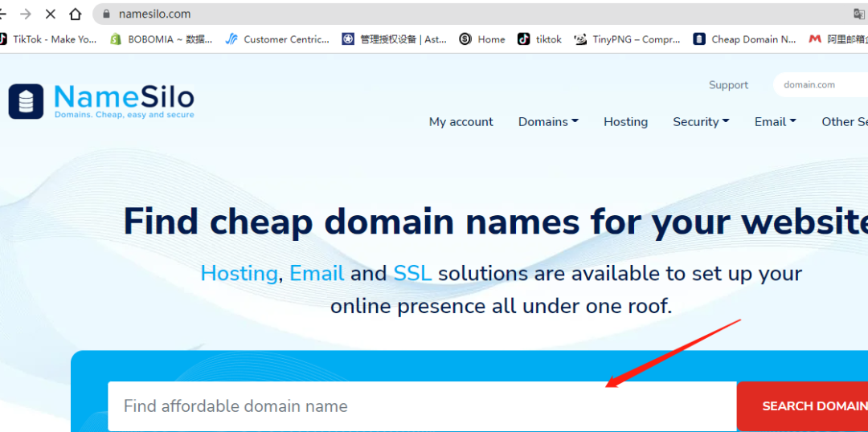Stop page loading with the X button
The height and width of the screenshot is (432, 868).
tap(50, 14)
